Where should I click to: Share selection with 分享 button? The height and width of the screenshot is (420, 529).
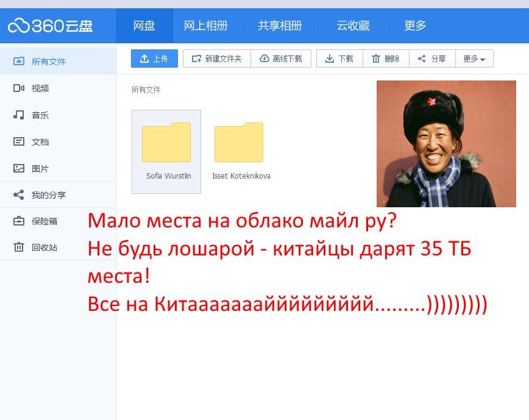tap(432, 59)
